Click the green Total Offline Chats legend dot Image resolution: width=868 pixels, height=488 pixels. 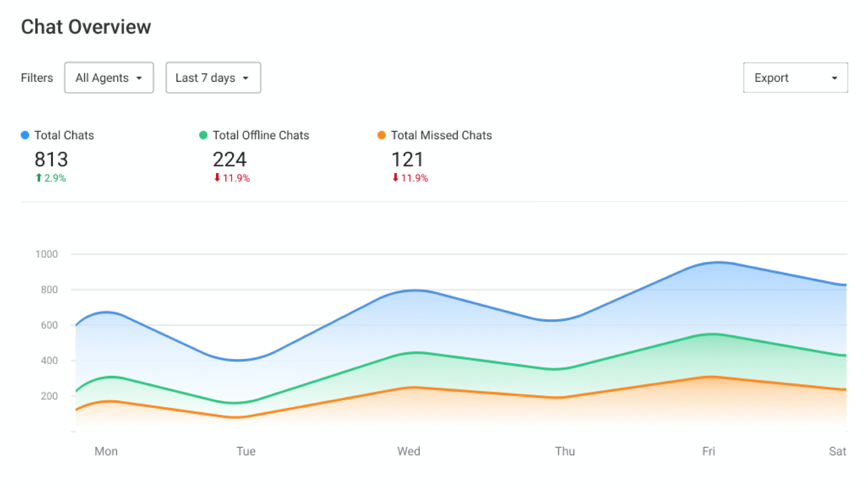[x=203, y=135]
